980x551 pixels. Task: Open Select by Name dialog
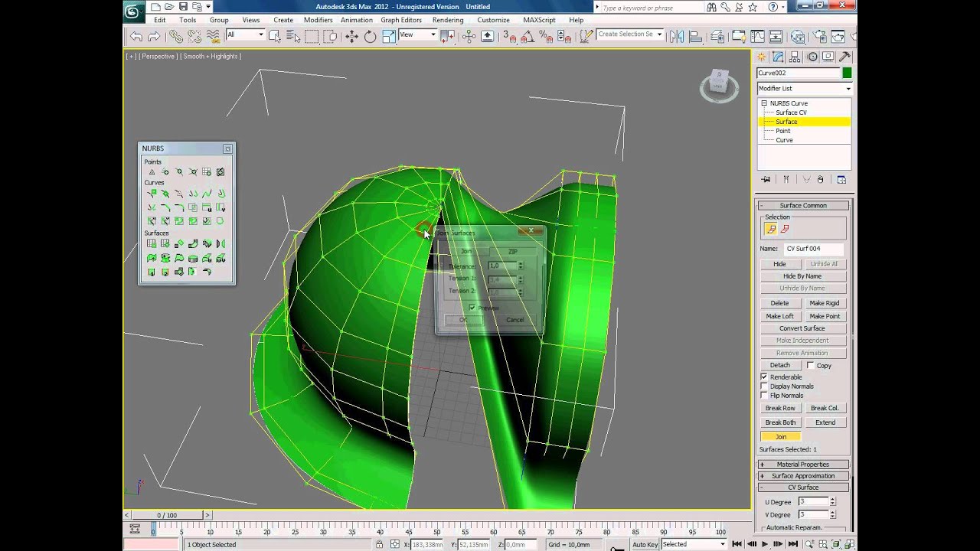tap(293, 36)
